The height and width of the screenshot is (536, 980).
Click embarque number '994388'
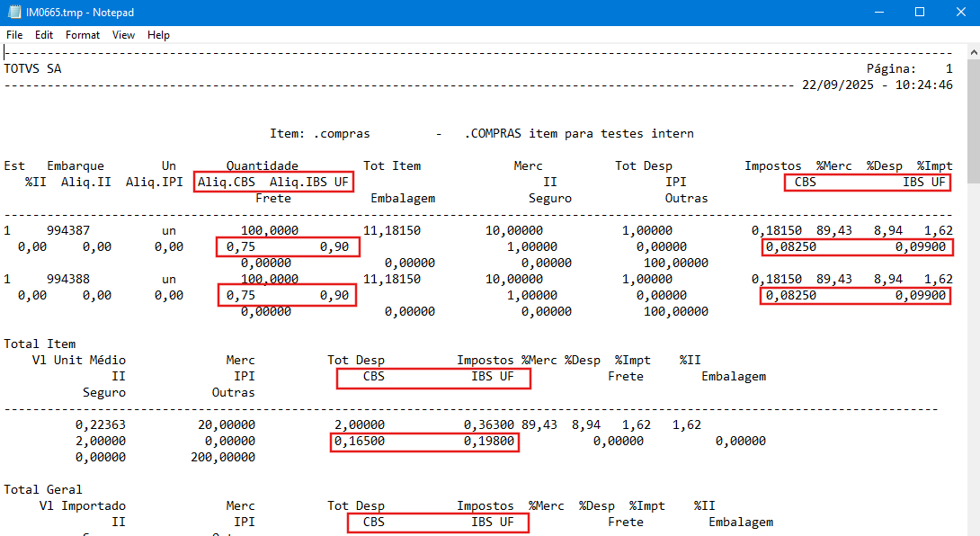tap(68, 280)
